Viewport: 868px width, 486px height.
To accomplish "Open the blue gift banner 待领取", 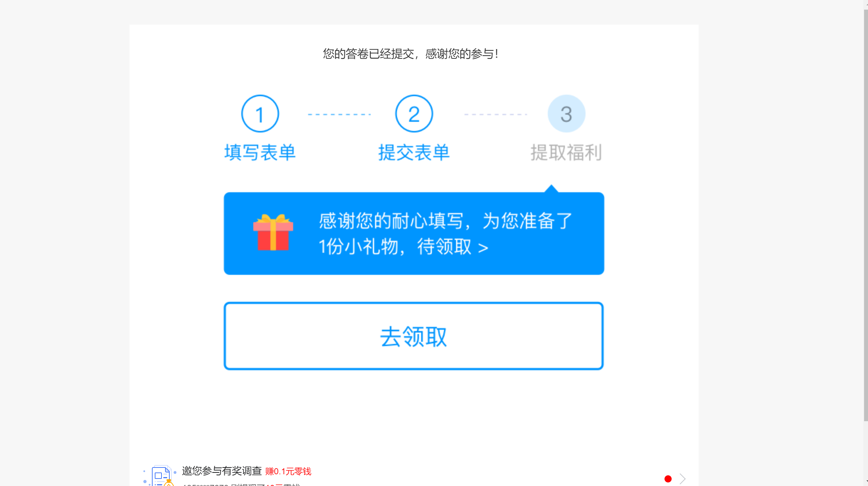I will pos(414,233).
